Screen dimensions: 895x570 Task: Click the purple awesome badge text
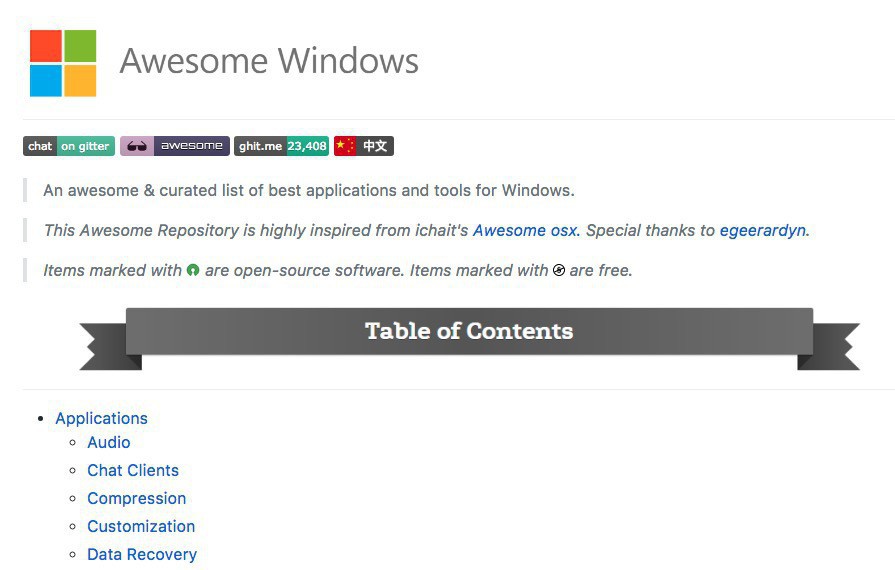(191, 146)
